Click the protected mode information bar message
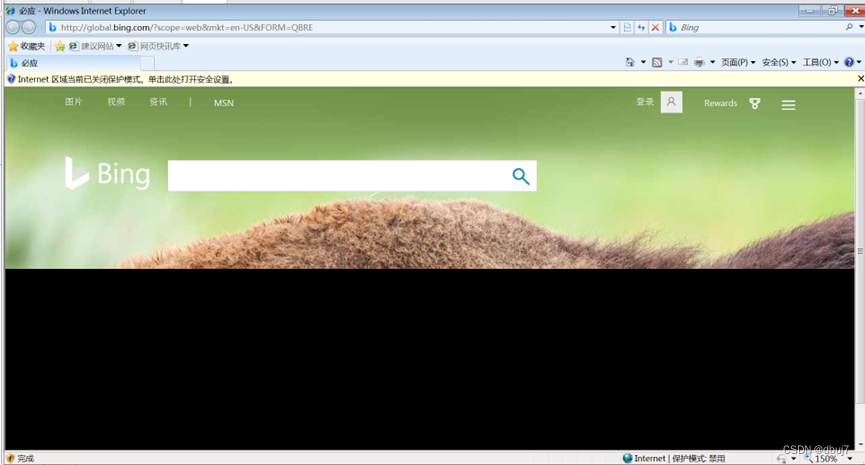Viewport: 865px width, 465px height. tap(126, 79)
